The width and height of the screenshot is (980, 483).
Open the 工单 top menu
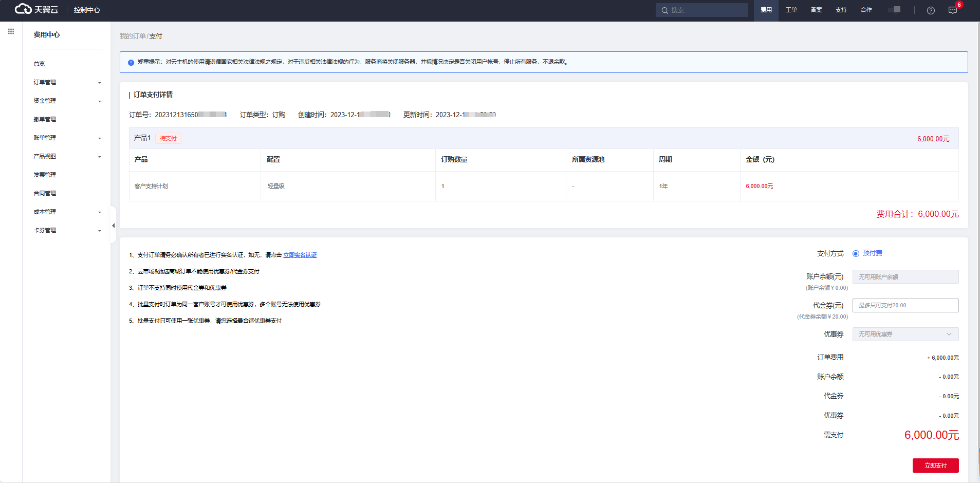791,10
